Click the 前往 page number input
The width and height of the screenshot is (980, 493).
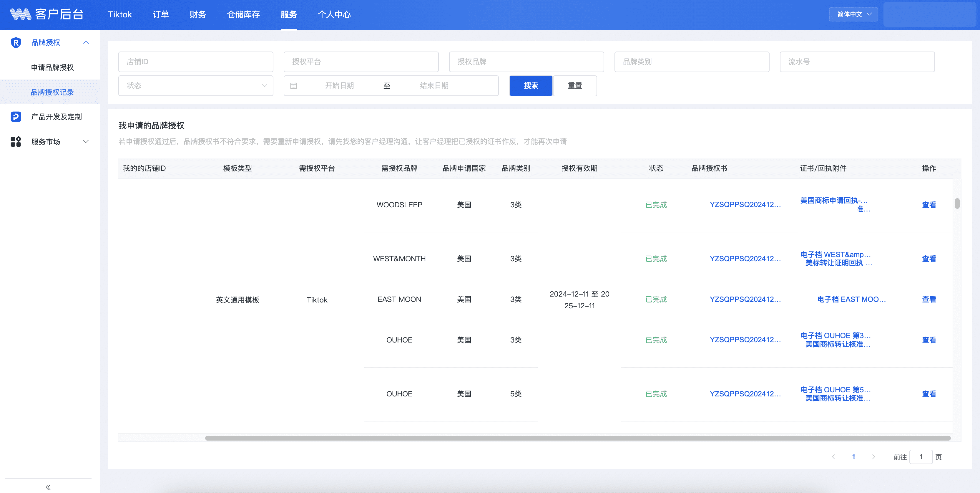[921, 456]
